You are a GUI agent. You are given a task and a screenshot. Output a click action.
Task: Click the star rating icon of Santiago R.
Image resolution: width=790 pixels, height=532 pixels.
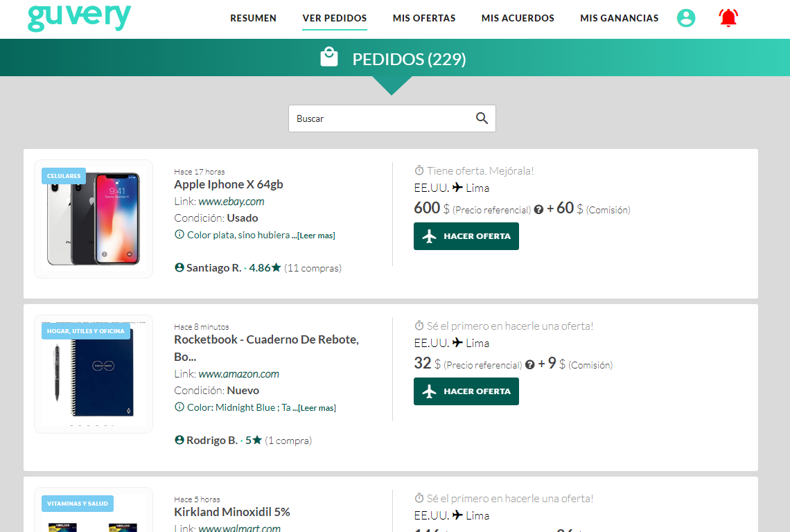pyautogui.click(x=276, y=267)
